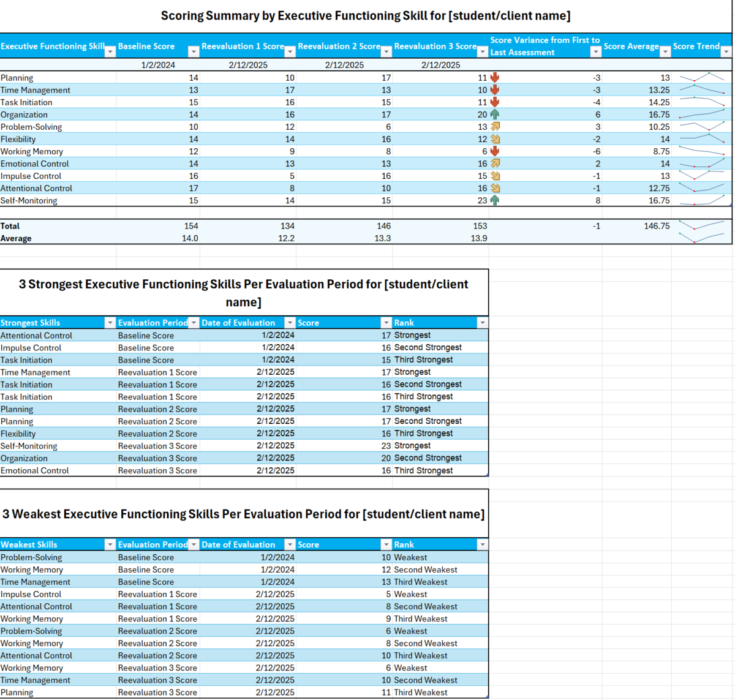Select the Flexibility cell in Strongest Skills table
Screen dimensions: 735x700
click(x=58, y=434)
